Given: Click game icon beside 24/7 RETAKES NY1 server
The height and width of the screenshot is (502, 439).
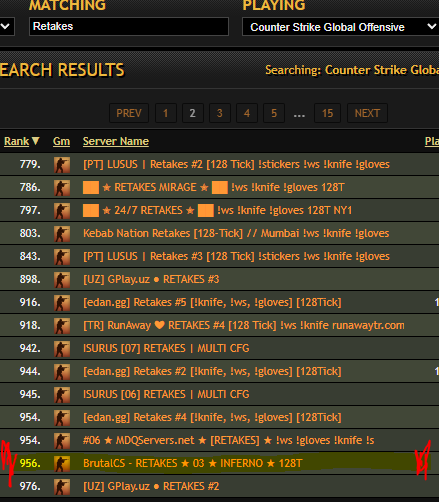Looking at the screenshot, I should tap(62, 211).
